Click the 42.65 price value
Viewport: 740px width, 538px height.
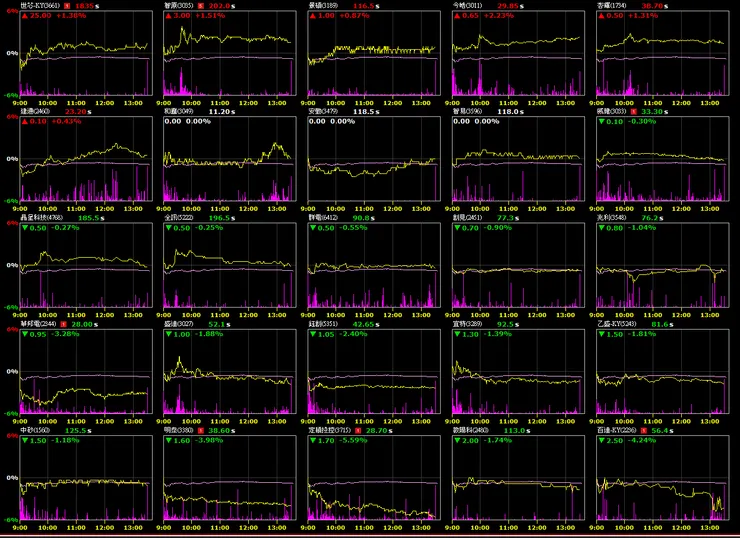click(363, 324)
